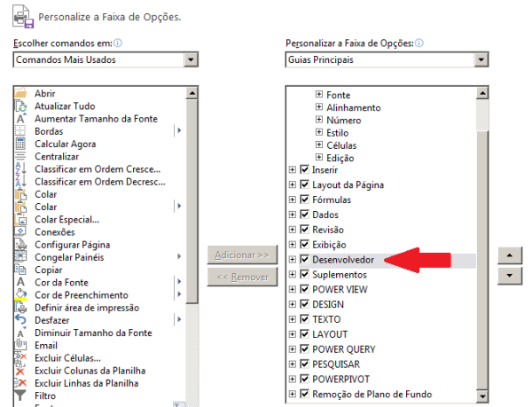Screen dimensions: 532x407
Task: Click the Filtro funnel icon
Action: click(x=20, y=395)
